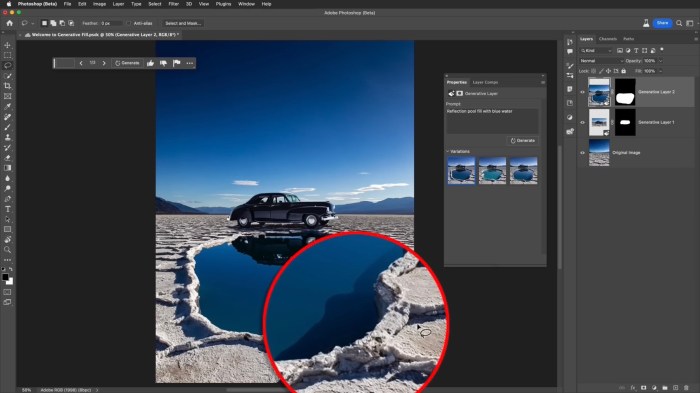
Task: Open the Fill dropdown arrow
Action: pyautogui.click(x=661, y=71)
